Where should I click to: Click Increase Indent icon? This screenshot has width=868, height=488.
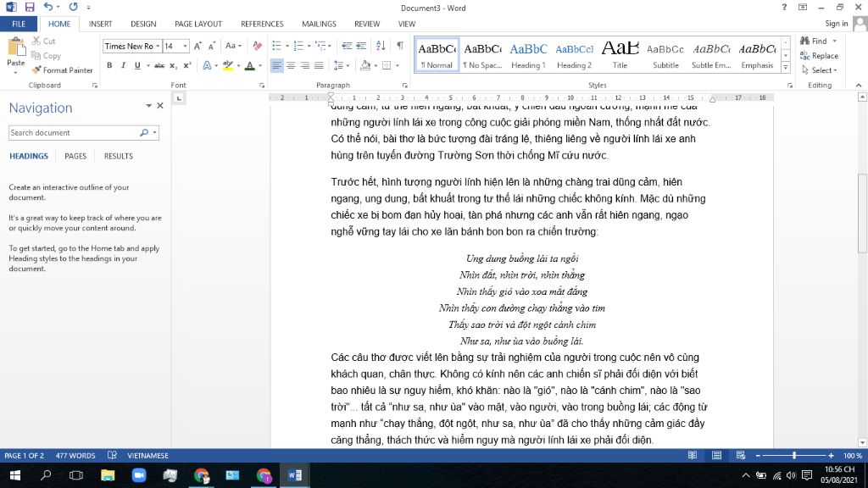(x=361, y=46)
